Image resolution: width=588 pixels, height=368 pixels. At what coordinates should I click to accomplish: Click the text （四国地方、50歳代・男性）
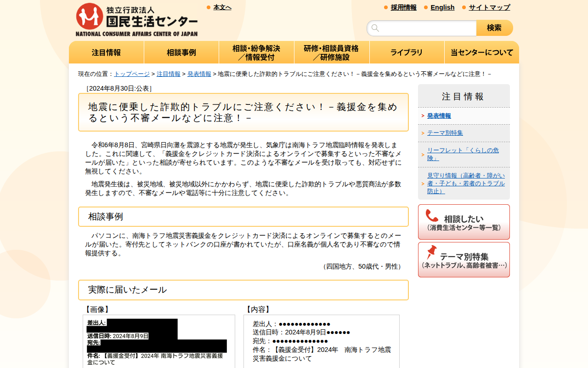[362, 266]
